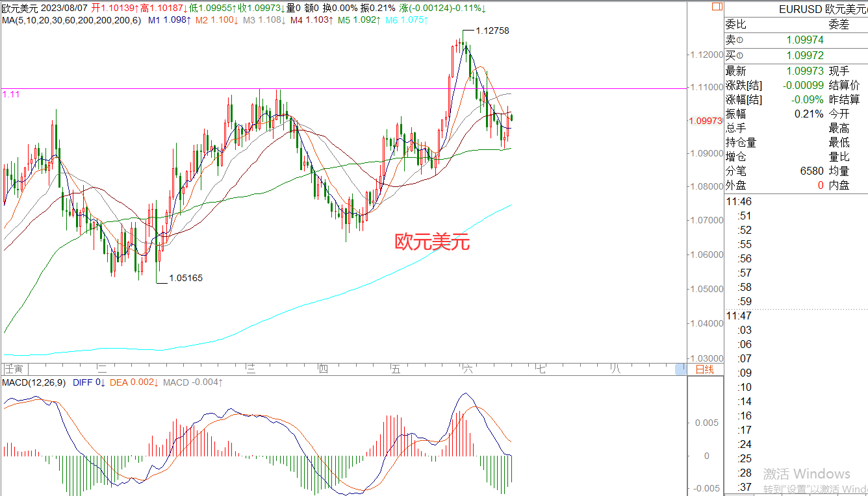Click the 1.12758 high price marker

(x=492, y=31)
